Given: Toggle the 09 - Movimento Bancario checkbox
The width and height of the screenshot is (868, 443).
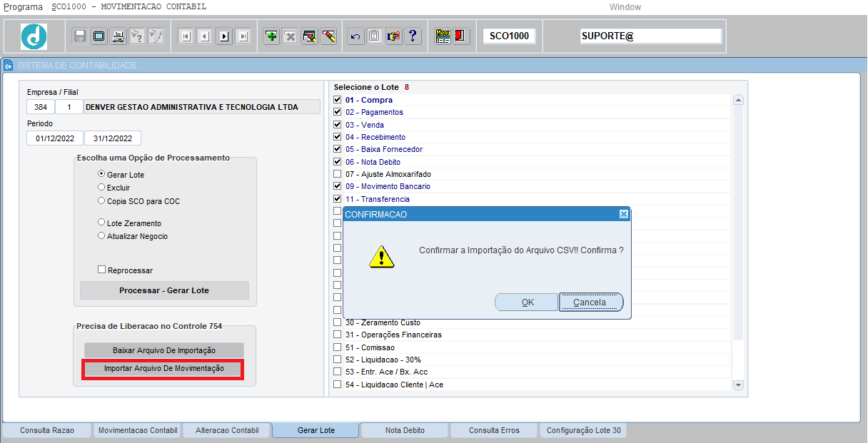Looking at the screenshot, I should [338, 186].
